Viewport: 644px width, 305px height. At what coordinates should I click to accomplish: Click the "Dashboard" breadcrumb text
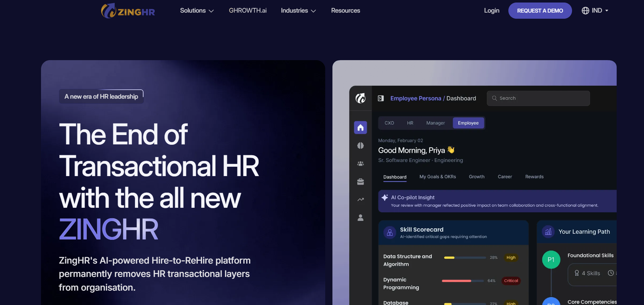pos(461,98)
